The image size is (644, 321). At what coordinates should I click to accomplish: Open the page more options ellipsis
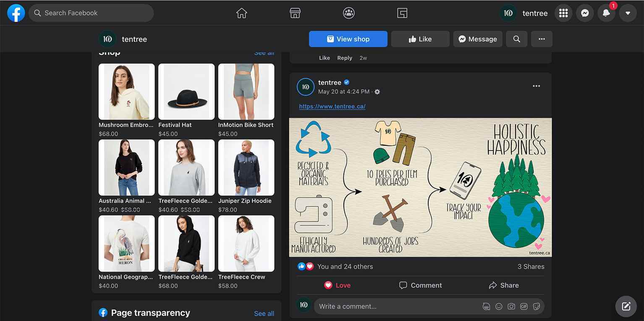click(x=542, y=39)
